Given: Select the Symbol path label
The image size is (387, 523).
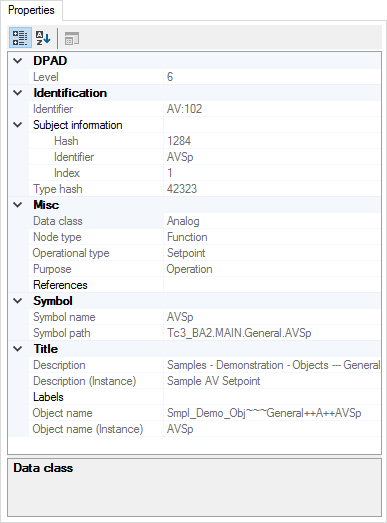Looking at the screenshot, I should [62, 333].
